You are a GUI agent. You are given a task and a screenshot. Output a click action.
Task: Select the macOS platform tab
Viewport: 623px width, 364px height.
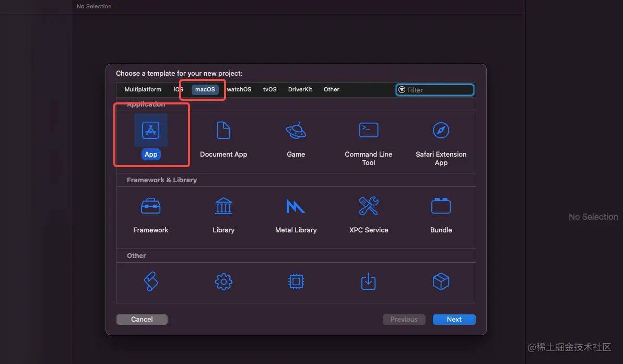(205, 89)
